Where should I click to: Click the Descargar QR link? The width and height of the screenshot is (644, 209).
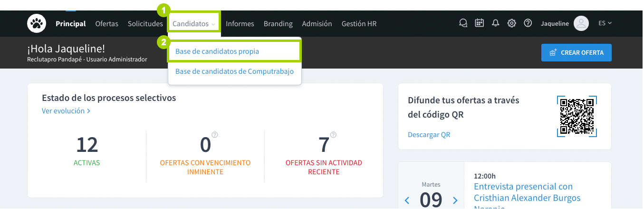(429, 135)
